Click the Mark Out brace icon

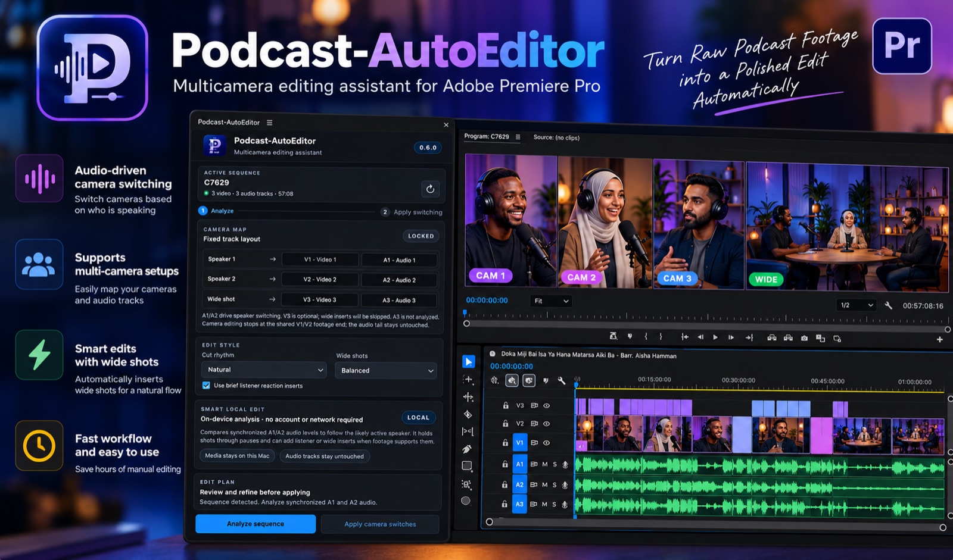point(661,337)
